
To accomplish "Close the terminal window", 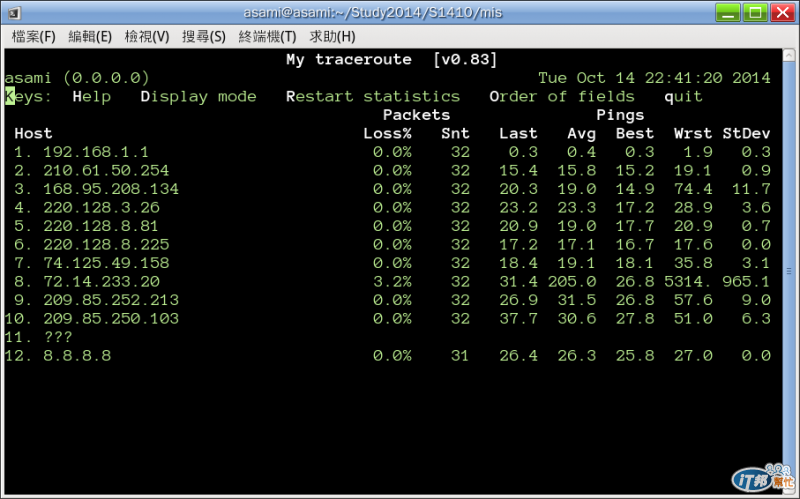I will pos(783,12).
